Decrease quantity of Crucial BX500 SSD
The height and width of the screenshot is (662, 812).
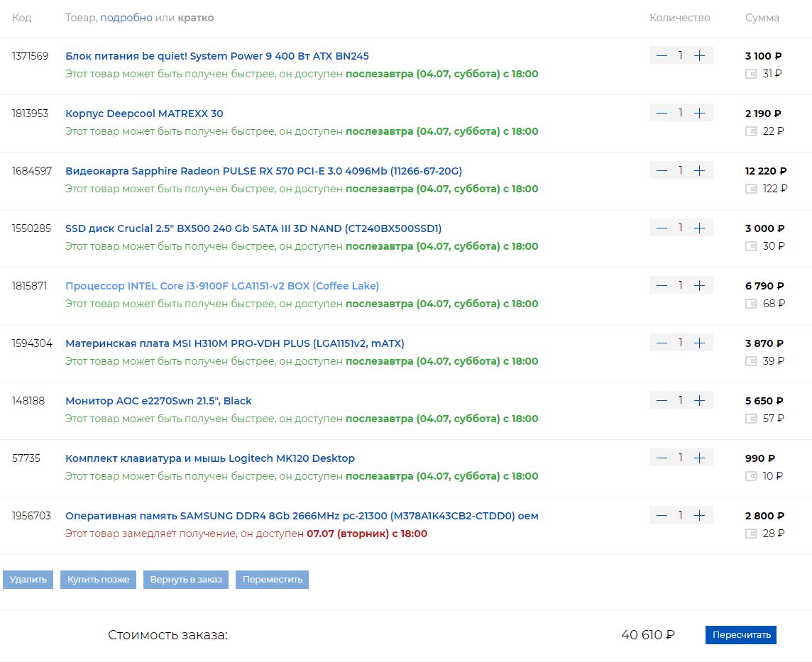[662, 228]
